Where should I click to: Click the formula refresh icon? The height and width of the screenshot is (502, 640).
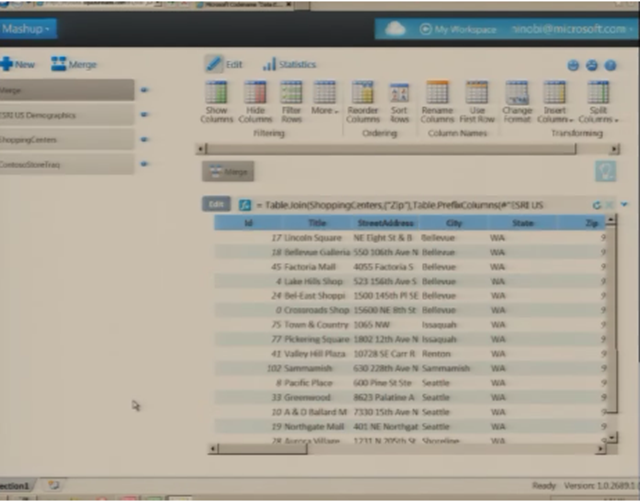coord(596,205)
